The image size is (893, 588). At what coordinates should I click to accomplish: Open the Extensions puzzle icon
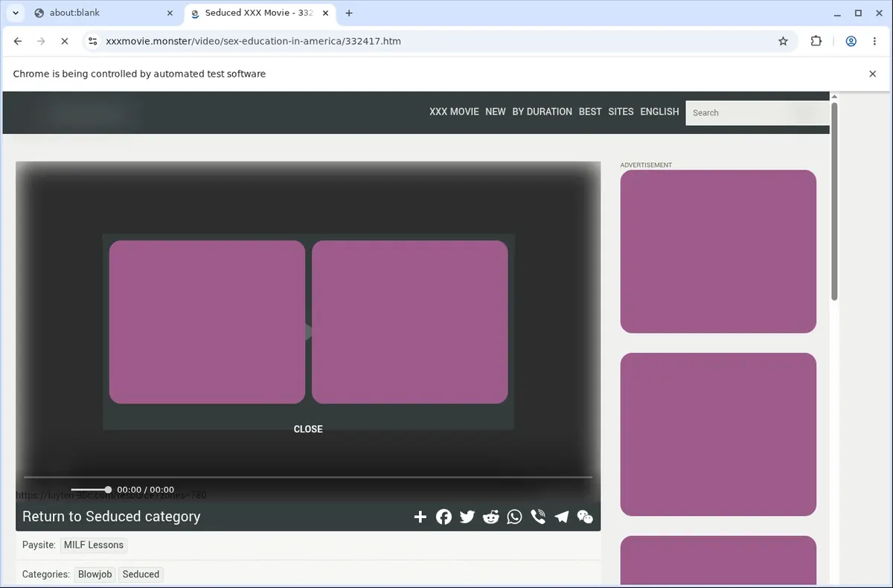(816, 41)
